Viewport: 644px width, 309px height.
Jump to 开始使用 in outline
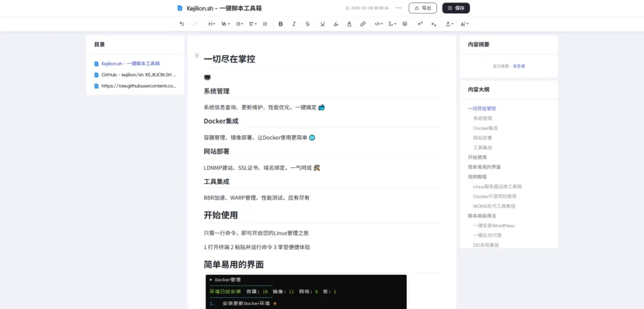[x=477, y=157]
